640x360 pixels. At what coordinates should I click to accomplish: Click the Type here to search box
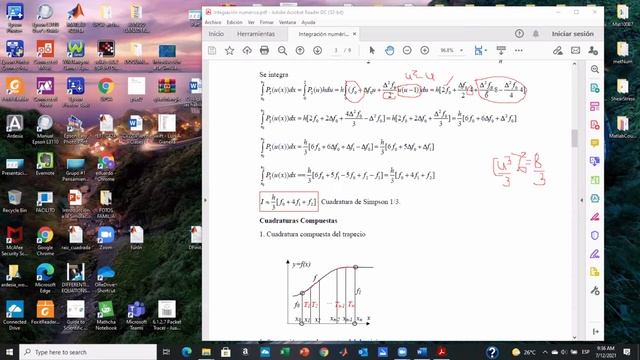(88, 352)
